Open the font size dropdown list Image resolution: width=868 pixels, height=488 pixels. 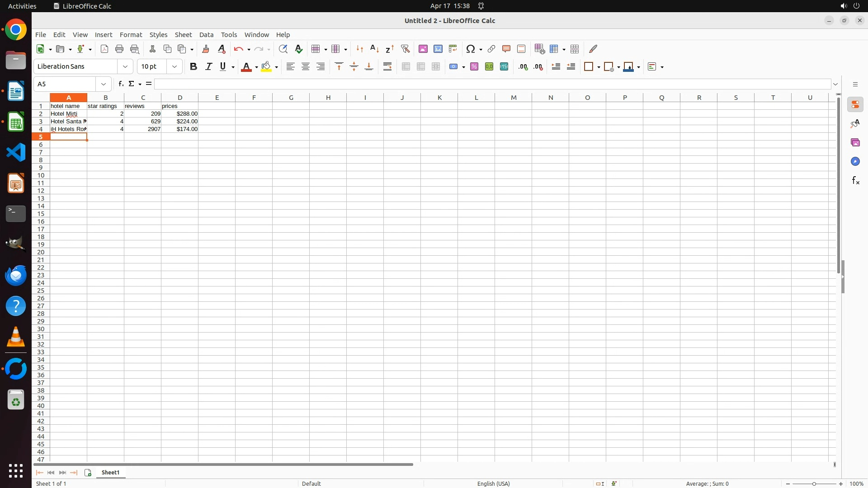click(175, 67)
